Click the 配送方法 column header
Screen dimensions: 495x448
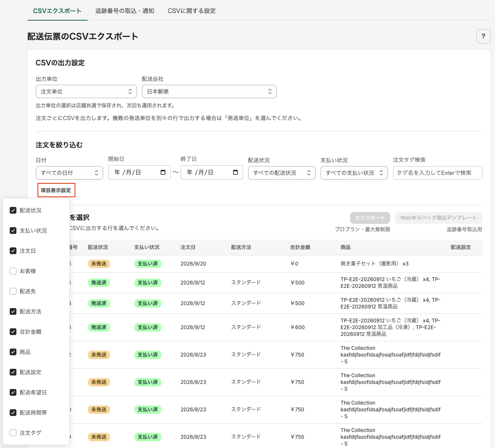[241, 247]
